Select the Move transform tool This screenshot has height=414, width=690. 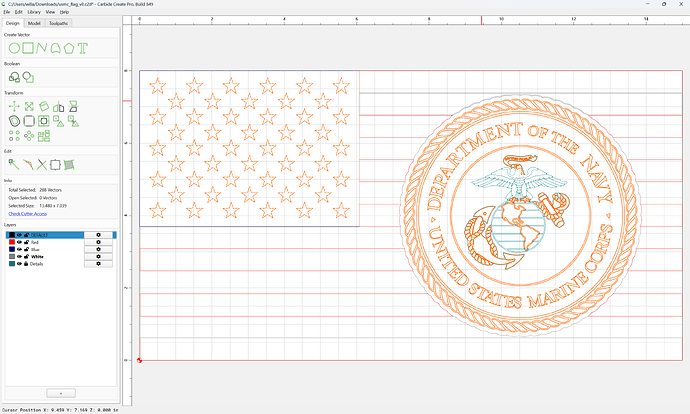14,106
